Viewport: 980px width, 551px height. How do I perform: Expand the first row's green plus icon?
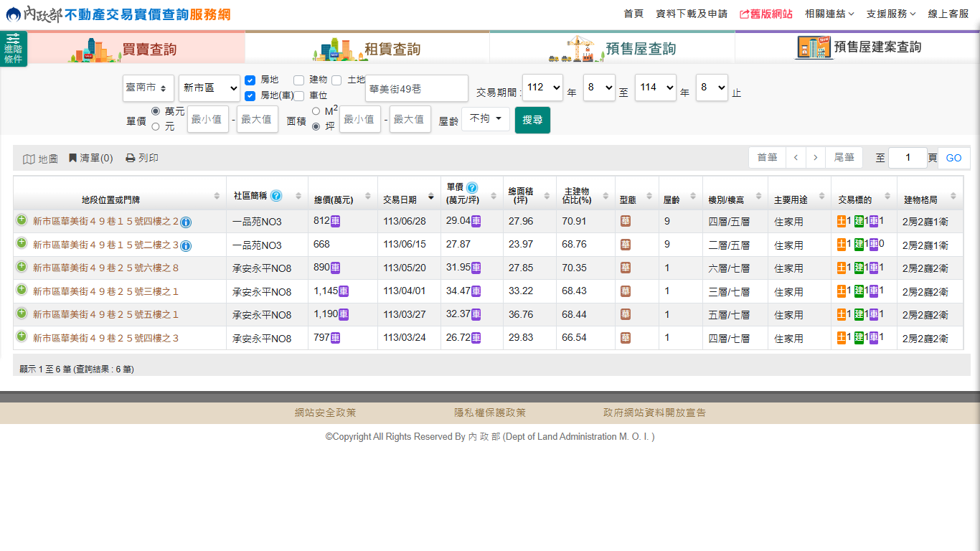(x=22, y=220)
